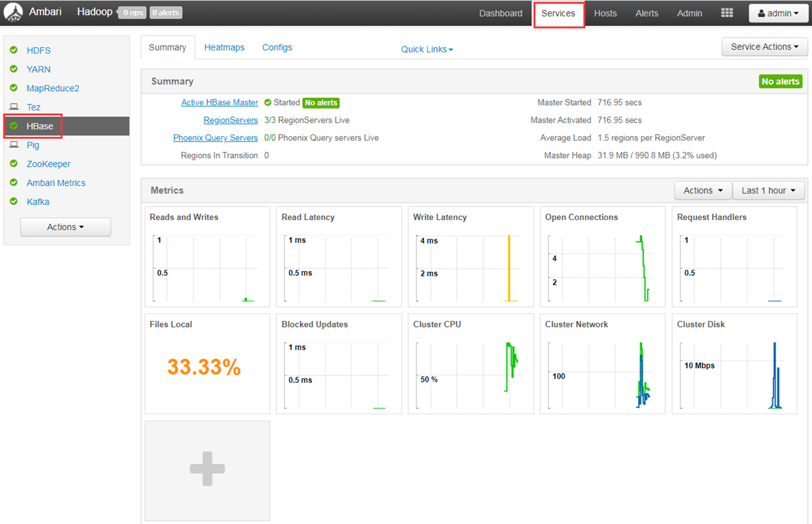This screenshot has width=812, height=524.
Task: Open the Service Actions dropdown
Action: click(764, 46)
